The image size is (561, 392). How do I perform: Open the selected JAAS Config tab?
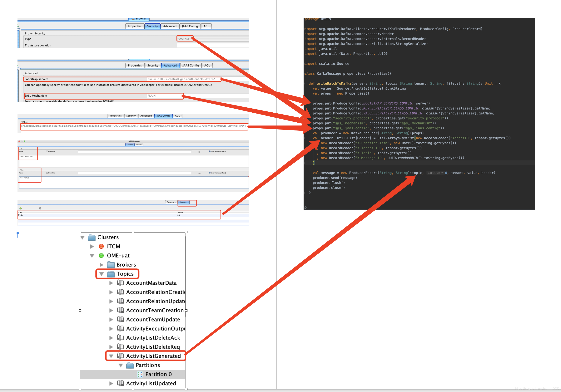point(163,116)
